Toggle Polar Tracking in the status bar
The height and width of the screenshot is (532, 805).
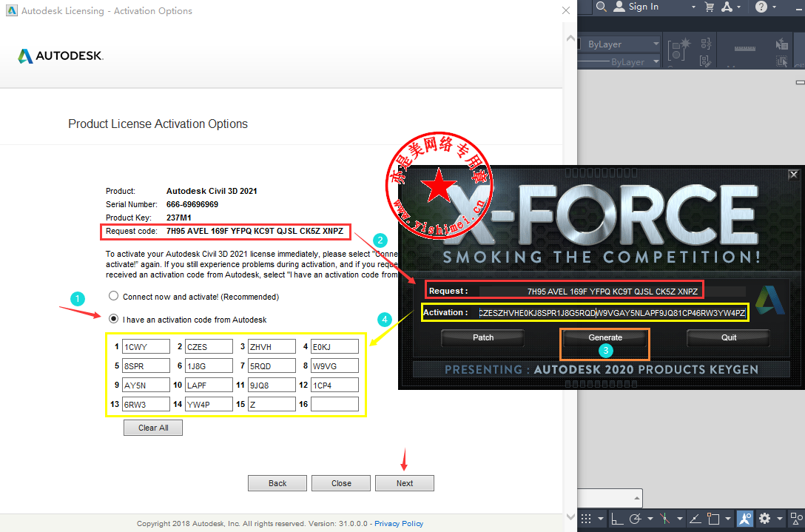coord(636,519)
